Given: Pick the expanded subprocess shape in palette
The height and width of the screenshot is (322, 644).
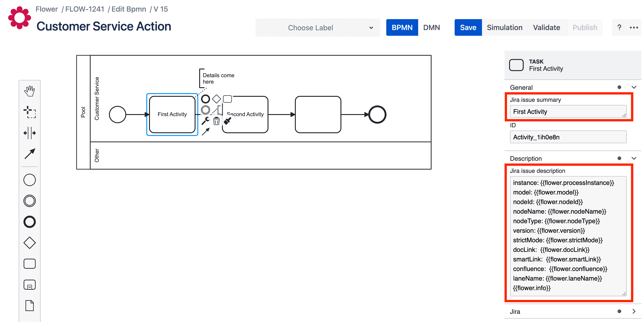Looking at the screenshot, I should coord(29,284).
